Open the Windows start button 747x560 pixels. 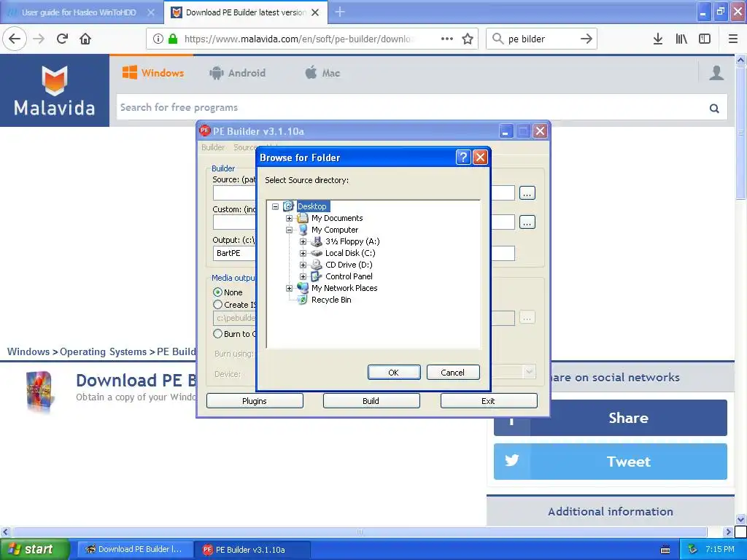click(34, 549)
